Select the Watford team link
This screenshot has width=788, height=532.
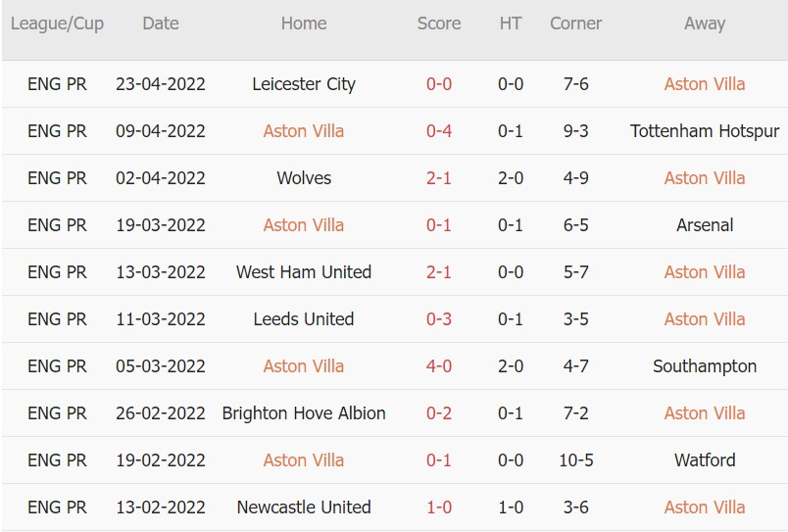pos(705,460)
